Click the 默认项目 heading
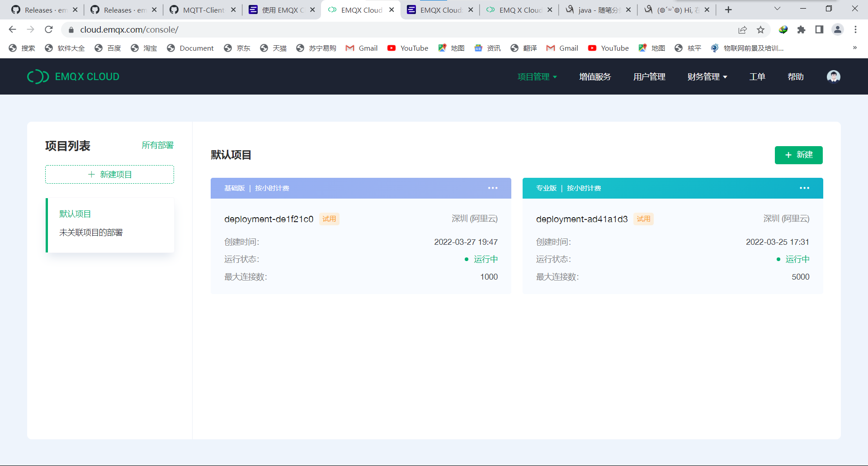 pos(231,155)
